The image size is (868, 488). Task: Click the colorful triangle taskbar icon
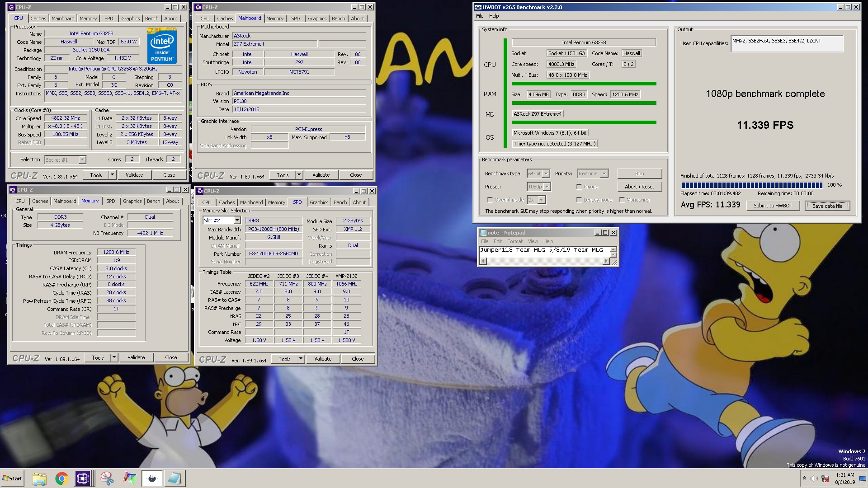130,479
